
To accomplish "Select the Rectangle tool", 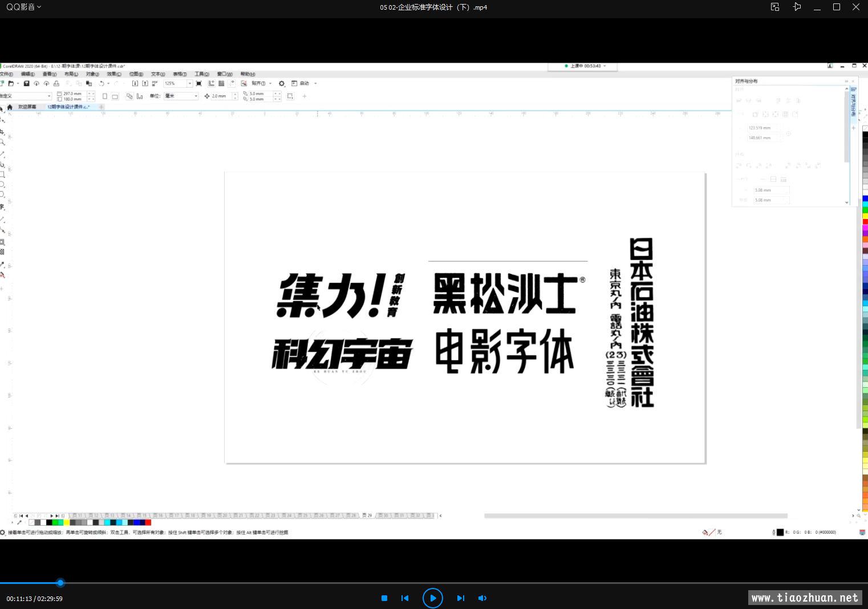I will click(x=2, y=174).
